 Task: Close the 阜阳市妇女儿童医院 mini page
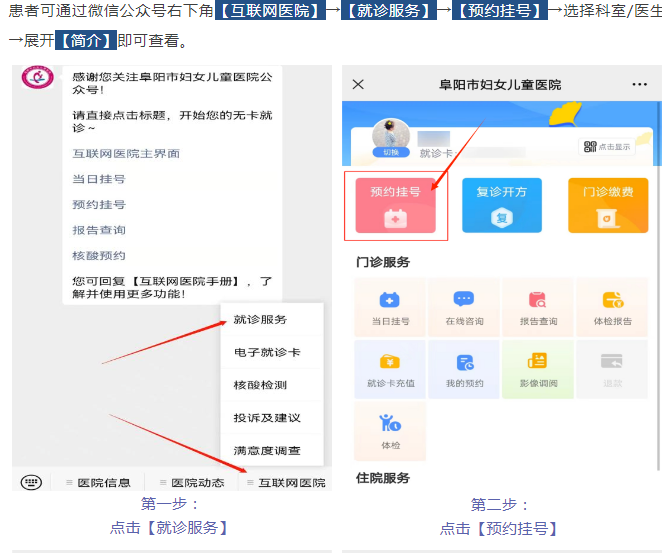coord(358,84)
